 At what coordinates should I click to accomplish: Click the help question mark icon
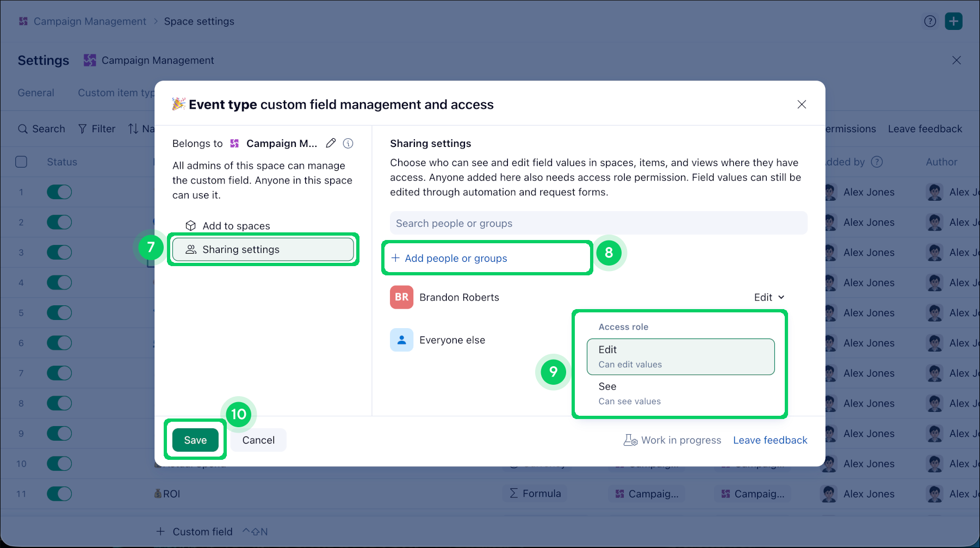pyautogui.click(x=930, y=21)
